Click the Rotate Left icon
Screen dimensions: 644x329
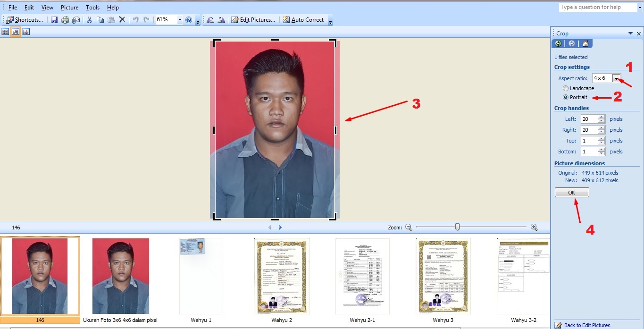pyautogui.click(x=210, y=20)
